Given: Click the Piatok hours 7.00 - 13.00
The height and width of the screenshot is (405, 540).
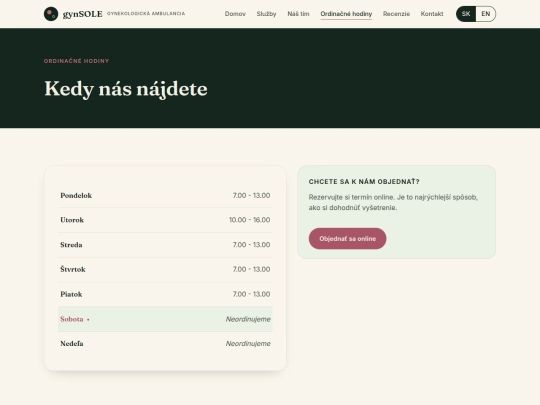Looking at the screenshot, I should coord(251,294).
